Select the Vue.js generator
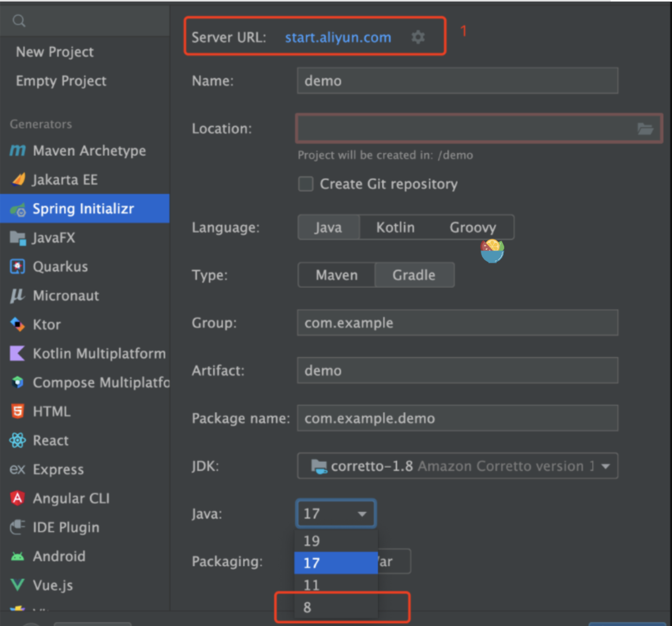This screenshot has height=626, width=672. point(85,585)
